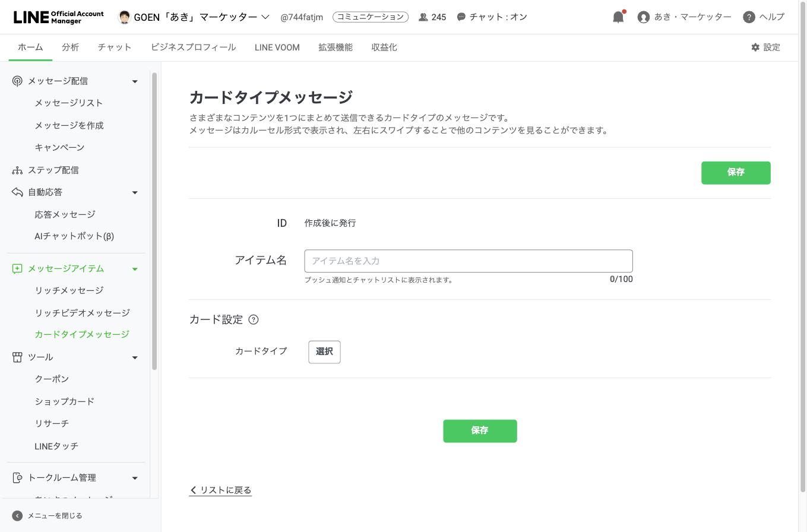Click the talk room management icon
The image size is (807, 532).
[17, 478]
